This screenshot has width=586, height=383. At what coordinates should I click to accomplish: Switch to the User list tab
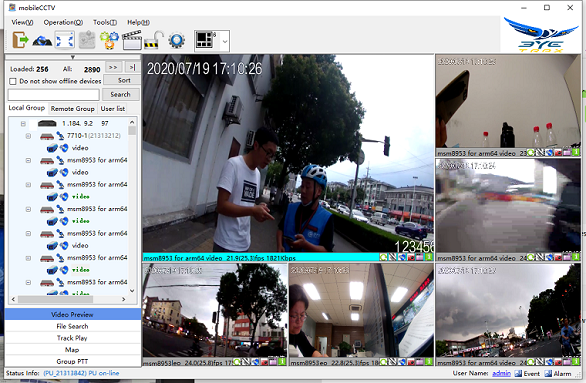tap(112, 108)
